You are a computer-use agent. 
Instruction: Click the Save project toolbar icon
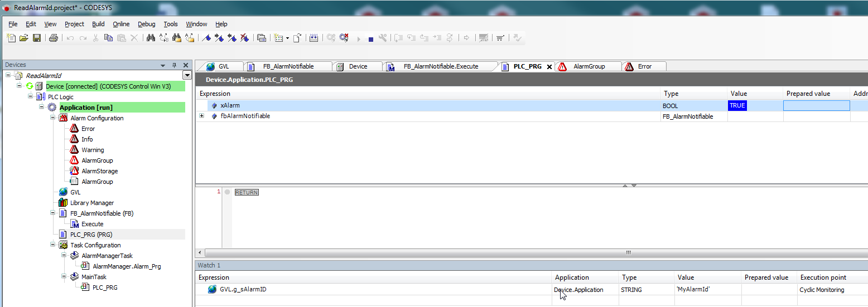coord(36,38)
